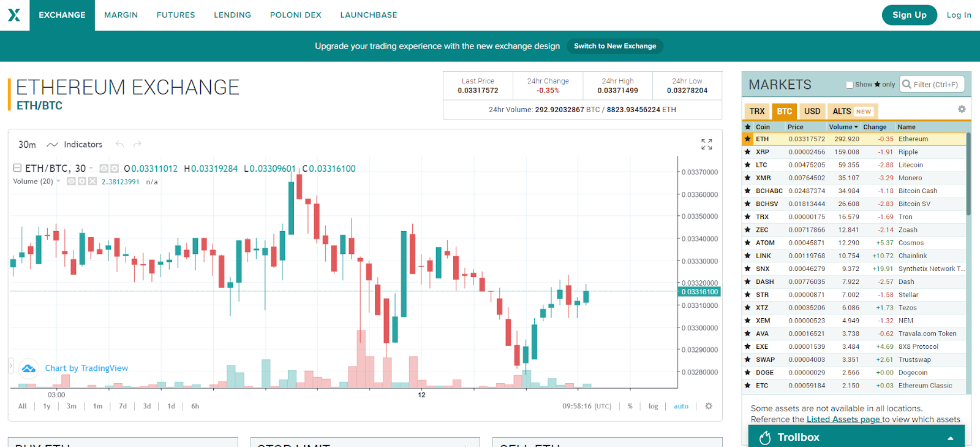
Task: Open the EXCHANGE nav tab
Action: click(62, 15)
